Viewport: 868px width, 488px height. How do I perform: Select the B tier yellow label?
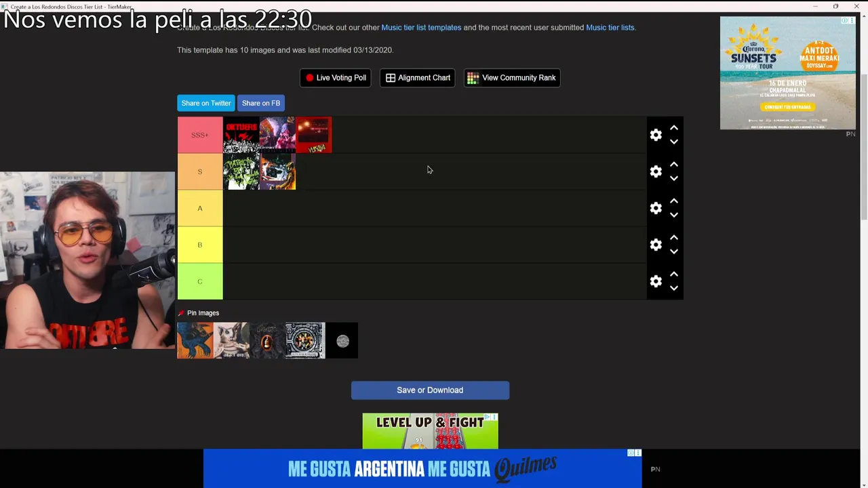(200, 245)
